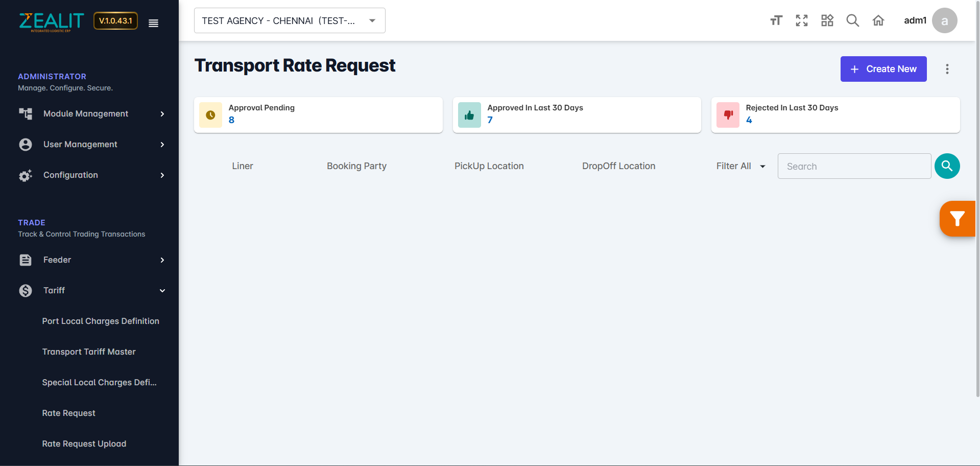Open the apps widget grid icon
Screen dimensions: 980x466
pyautogui.click(x=827, y=20)
